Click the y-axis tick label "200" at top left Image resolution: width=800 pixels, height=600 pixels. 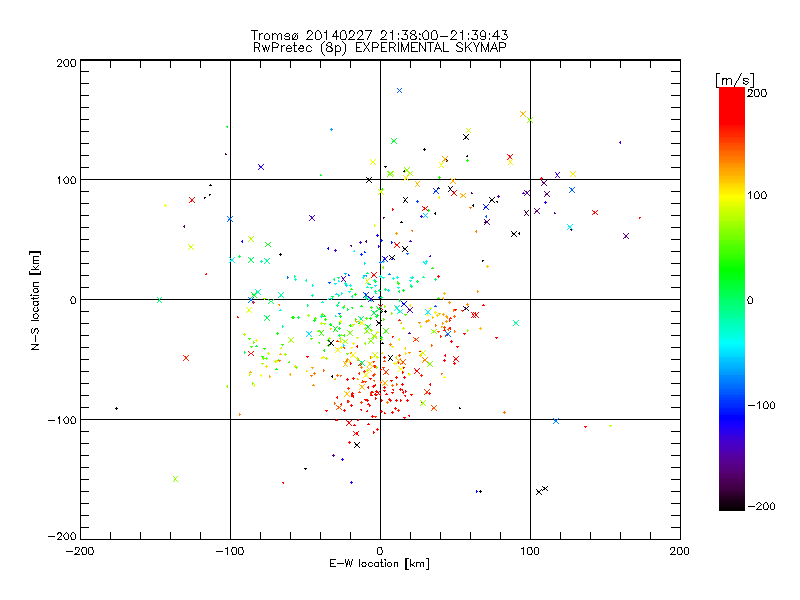(66, 63)
